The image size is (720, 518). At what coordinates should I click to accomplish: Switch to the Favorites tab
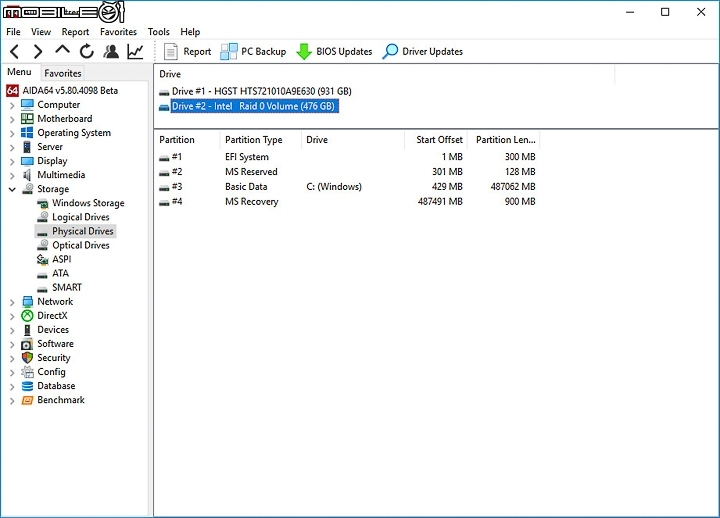[x=63, y=73]
